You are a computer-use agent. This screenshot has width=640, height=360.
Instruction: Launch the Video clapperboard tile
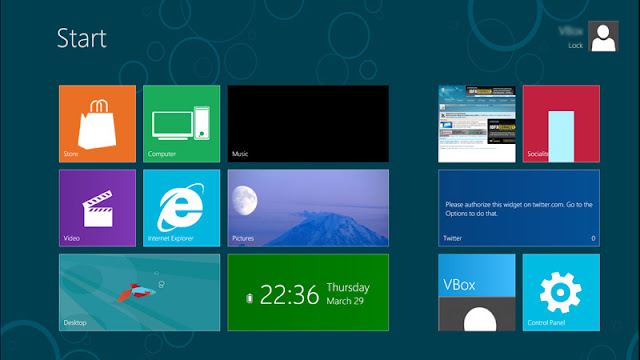tap(98, 208)
